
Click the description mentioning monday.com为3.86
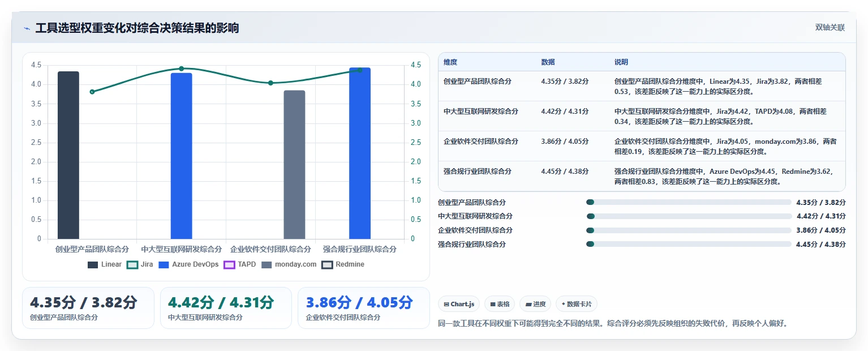tap(725, 146)
